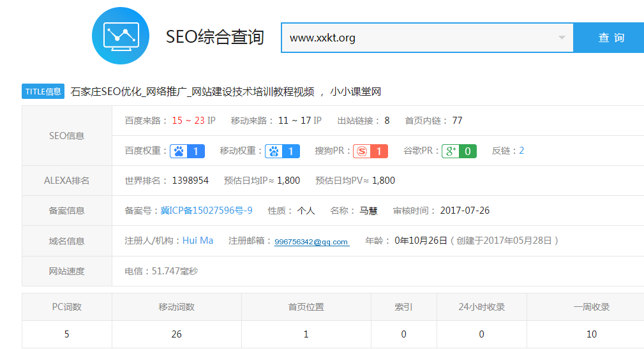Image resolution: width=644 pixels, height=349 pixels.
Task: Click the 移动来路 11 ~ 17 value
Action: tap(294, 121)
